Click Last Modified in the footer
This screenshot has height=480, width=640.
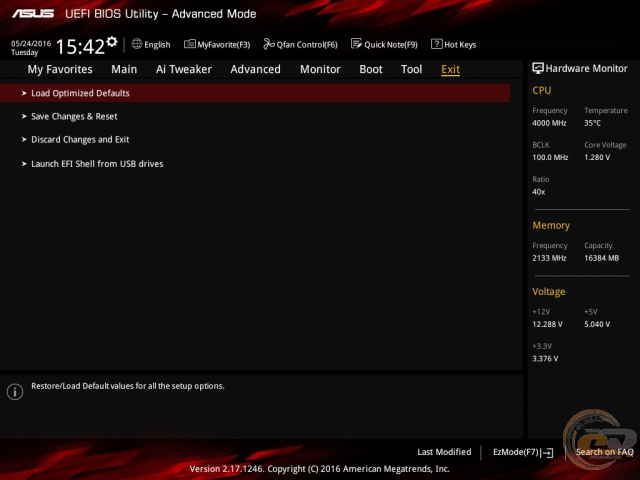[444, 452]
